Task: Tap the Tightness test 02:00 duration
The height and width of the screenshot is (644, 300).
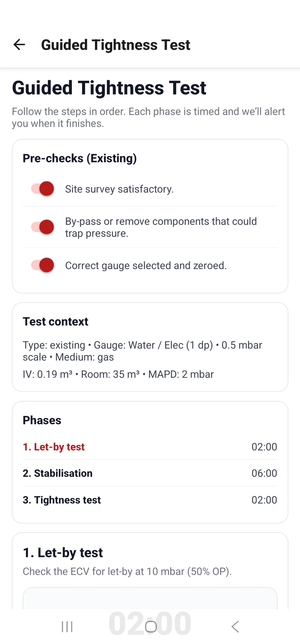Action: coord(264,500)
